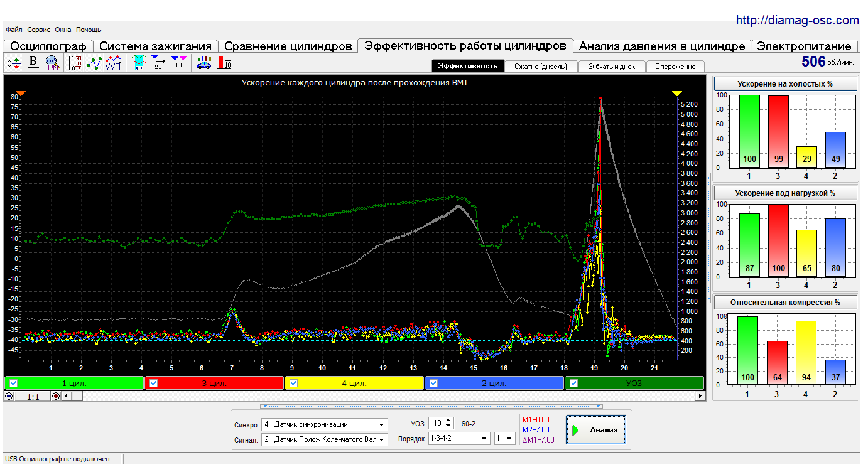Open the Окна menu
This screenshot has height=467, width=868.
pos(63,30)
